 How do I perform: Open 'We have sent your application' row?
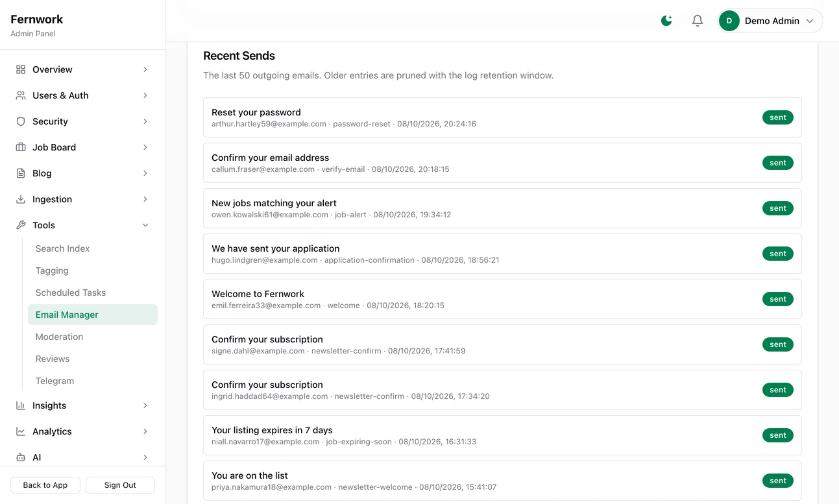tap(502, 254)
